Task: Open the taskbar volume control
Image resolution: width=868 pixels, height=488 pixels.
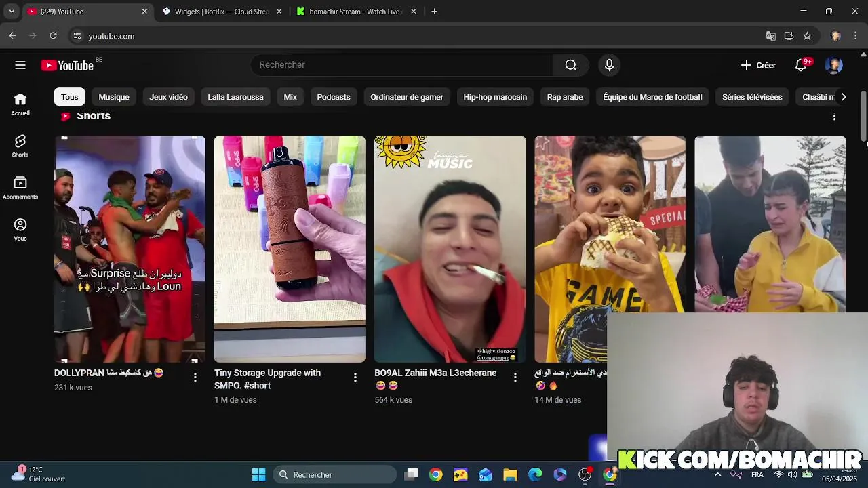Action: [793, 474]
